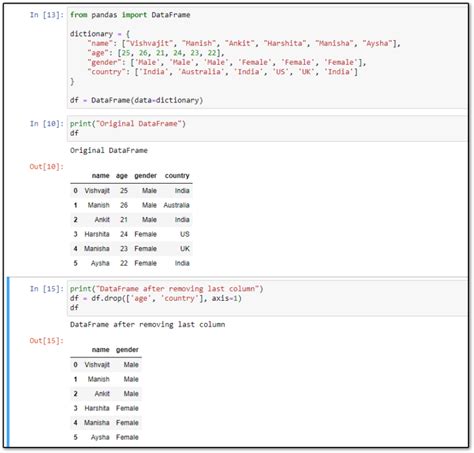Image resolution: width=474 pixels, height=453 pixels.
Task: Click the 'from pandas import DataFrame' line
Action: coord(130,15)
